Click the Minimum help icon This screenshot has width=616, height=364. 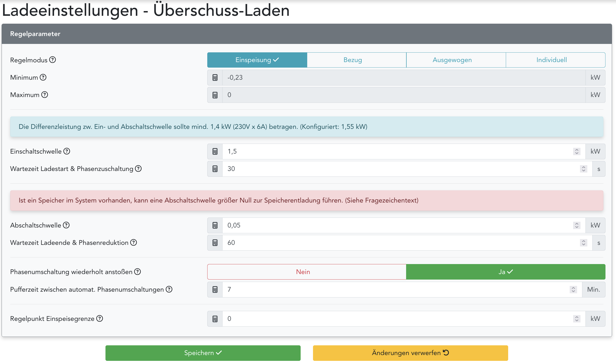pos(43,77)
